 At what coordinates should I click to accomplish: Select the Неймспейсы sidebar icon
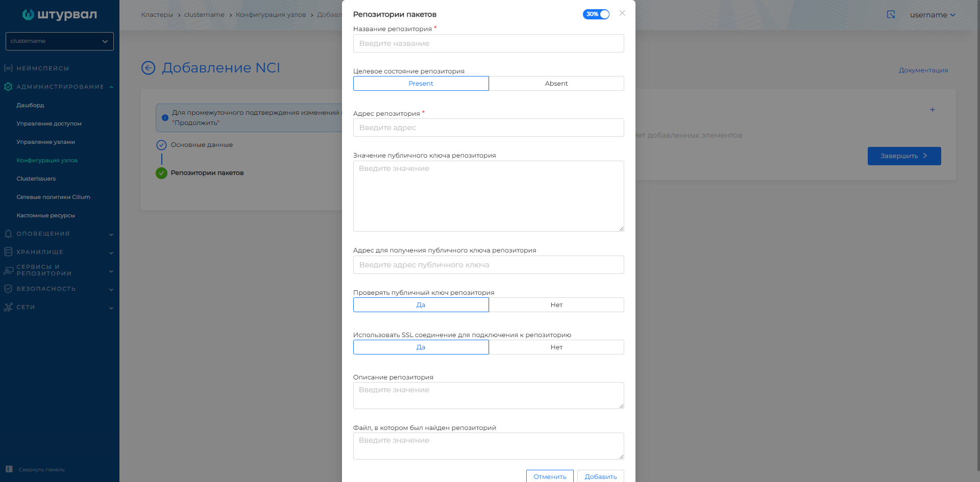point(8,68)
